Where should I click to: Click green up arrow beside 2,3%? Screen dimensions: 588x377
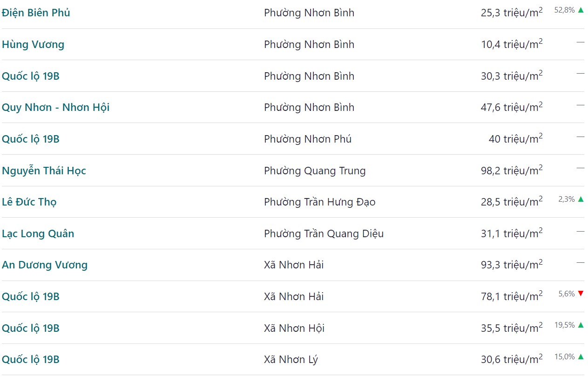pyautogui.click(x=581, y=199)
